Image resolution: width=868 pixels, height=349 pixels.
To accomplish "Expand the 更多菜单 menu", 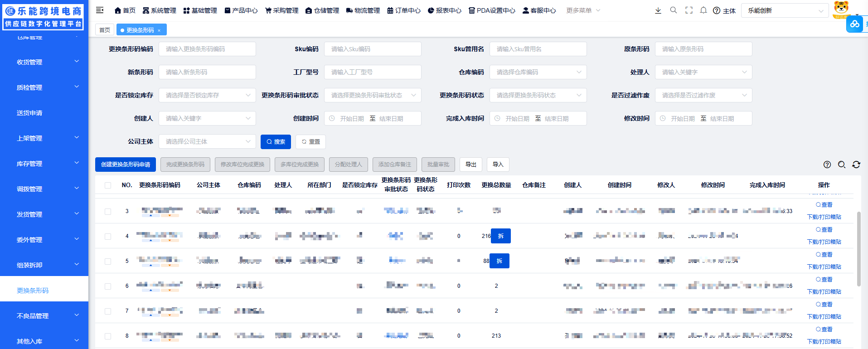I will 583,10.
